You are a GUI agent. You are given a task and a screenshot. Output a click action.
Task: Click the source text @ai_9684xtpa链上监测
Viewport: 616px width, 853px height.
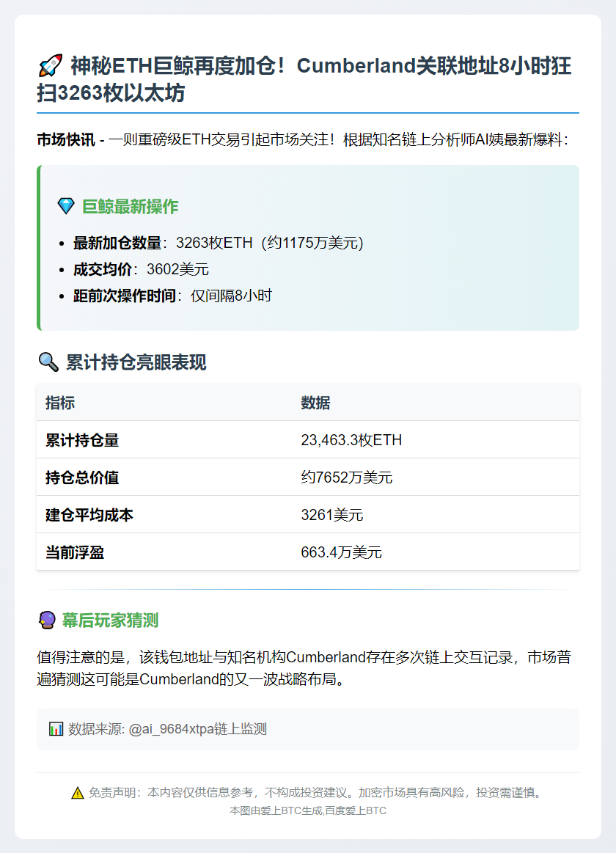(x=197, y=729)
